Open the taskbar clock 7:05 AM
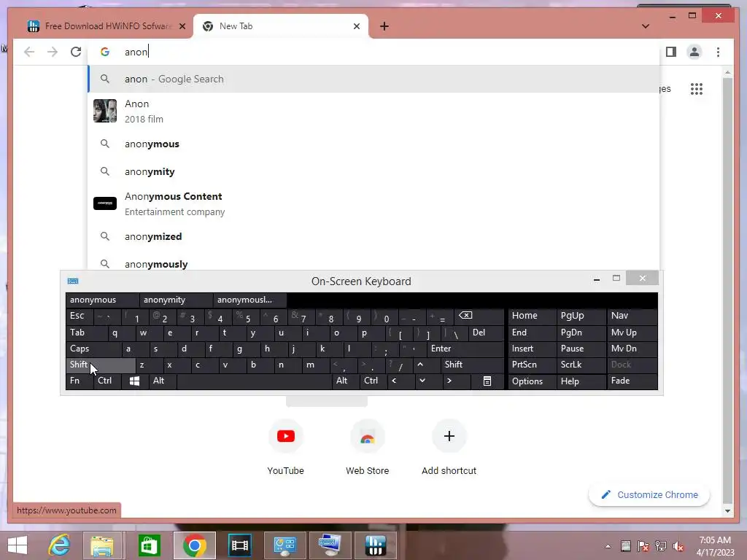Viewport: 747px width, 560px height. tap(715, 545)
